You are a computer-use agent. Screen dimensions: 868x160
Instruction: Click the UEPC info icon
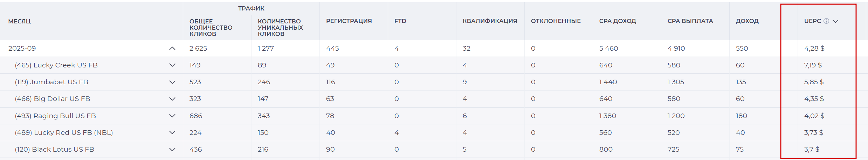[x=826, y=21]
